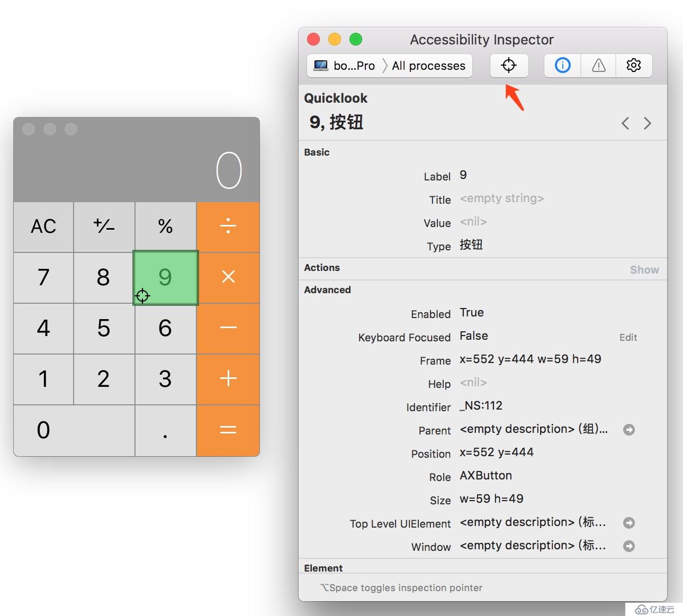
Task: Click the 4 key in Calculator
Action: point(43,328)
